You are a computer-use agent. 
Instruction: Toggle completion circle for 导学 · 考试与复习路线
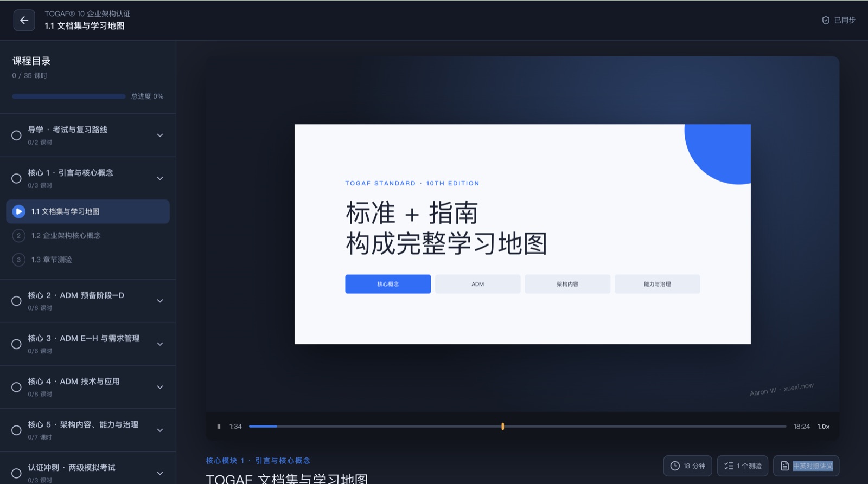[16, 135]
